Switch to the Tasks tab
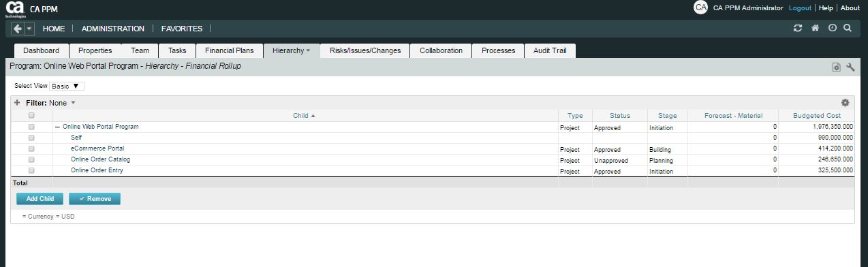The width and height of the screenshot is (868, 267). tap(177, 50)
